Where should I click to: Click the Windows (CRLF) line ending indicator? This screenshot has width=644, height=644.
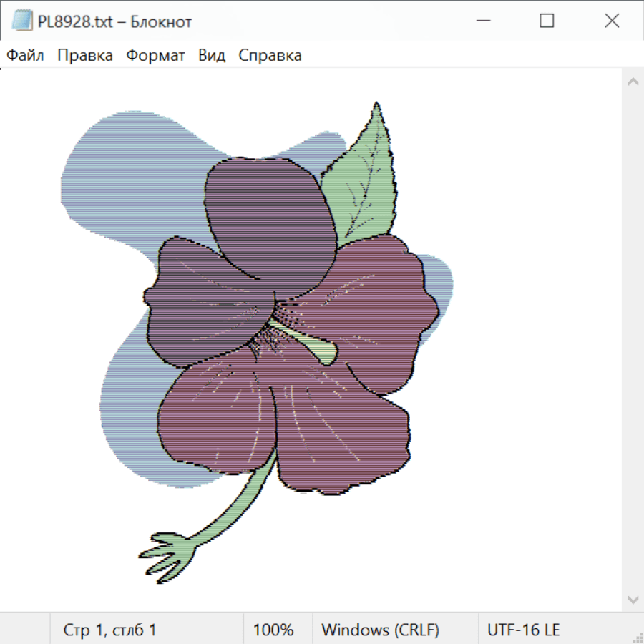pyautogui.click(x=380, y=630)
